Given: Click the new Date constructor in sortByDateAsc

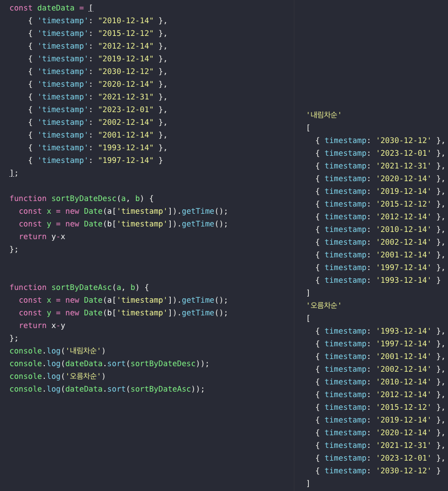Looking at the screenshot, I should pos(84,300).
